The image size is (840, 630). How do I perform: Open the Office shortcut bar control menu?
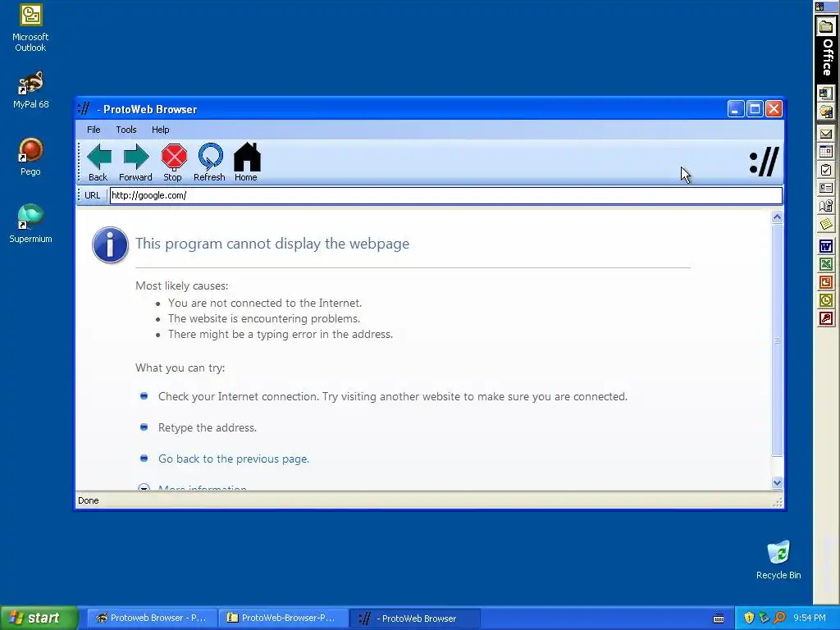tap(819, 7)
